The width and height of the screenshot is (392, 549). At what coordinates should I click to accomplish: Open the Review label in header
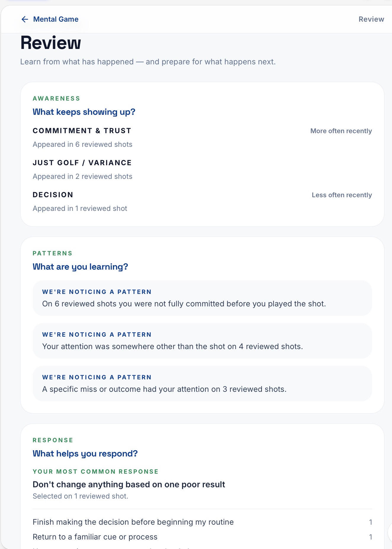[x=371, y=19]
